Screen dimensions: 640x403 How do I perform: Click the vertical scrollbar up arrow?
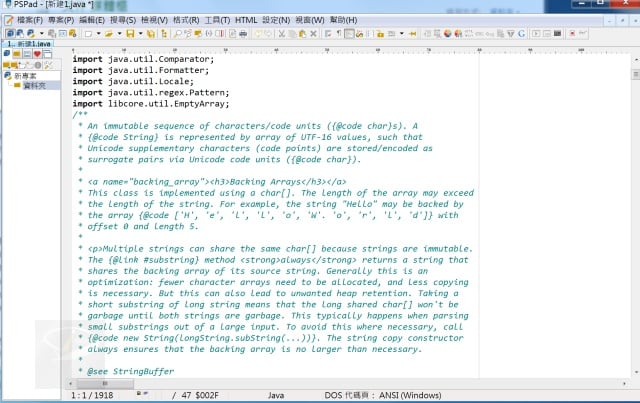[634, 58]
